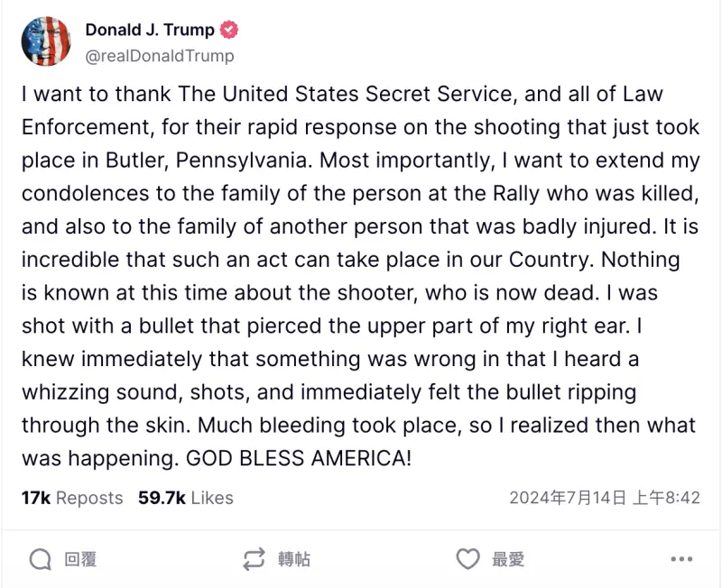Click the repost arrows icon
This screenshot has height=588, width=722.
(x=255, y=560)
